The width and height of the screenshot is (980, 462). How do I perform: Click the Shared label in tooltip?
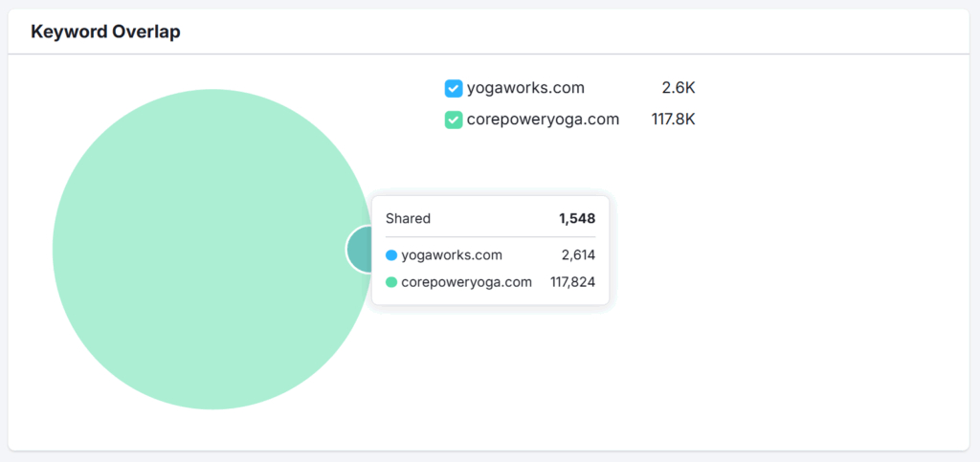(x=408, y=218)
